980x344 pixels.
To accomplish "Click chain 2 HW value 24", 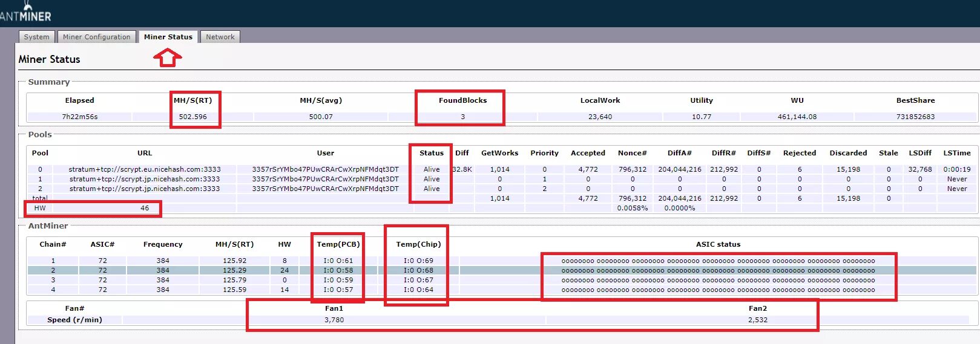I will pyautogui.click(x=284, y=270).
